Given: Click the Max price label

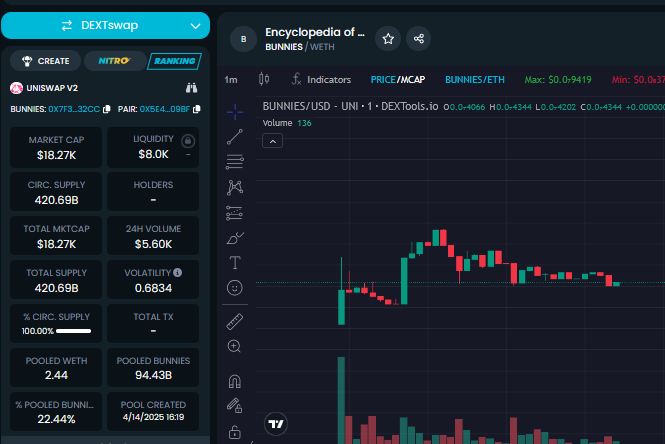Looking at the screenshot, I should tap(558, 80).
